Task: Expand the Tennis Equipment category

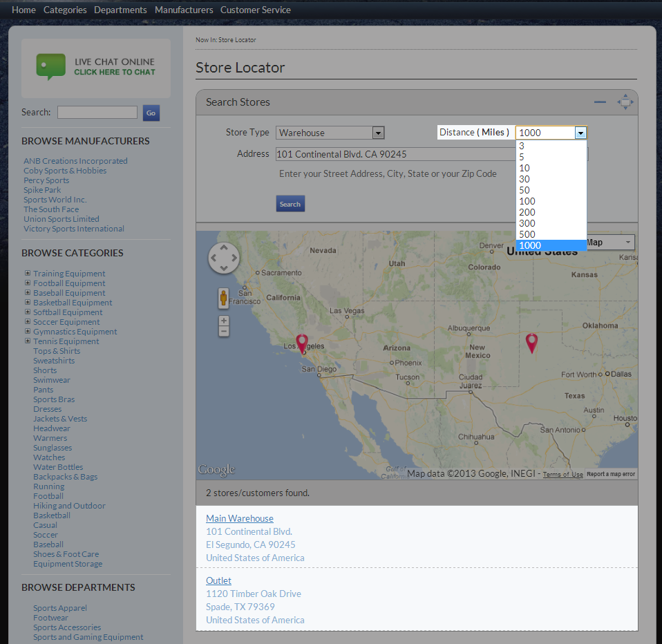Action: 28,341
